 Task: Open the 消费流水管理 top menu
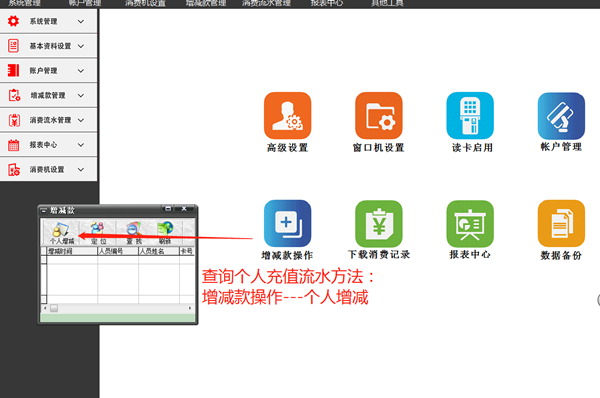click(x=266, y=3)
